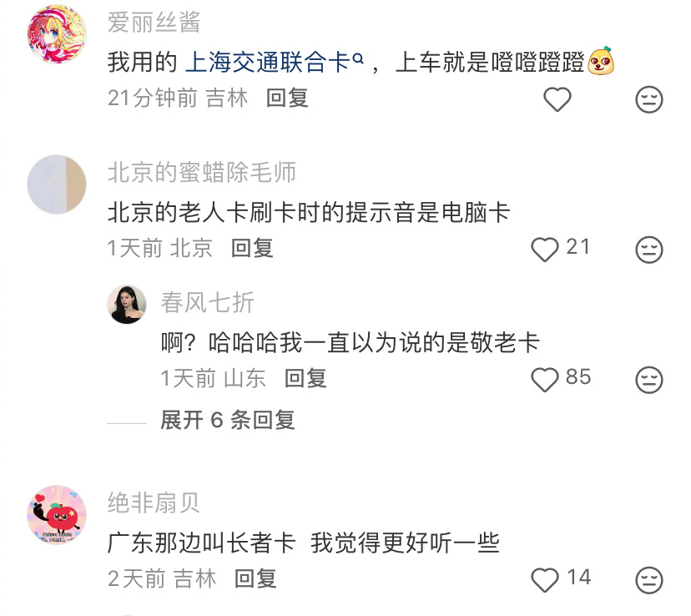Expand the 6 hidden replies (展开 6 条回复)

[x=227, y=420]
